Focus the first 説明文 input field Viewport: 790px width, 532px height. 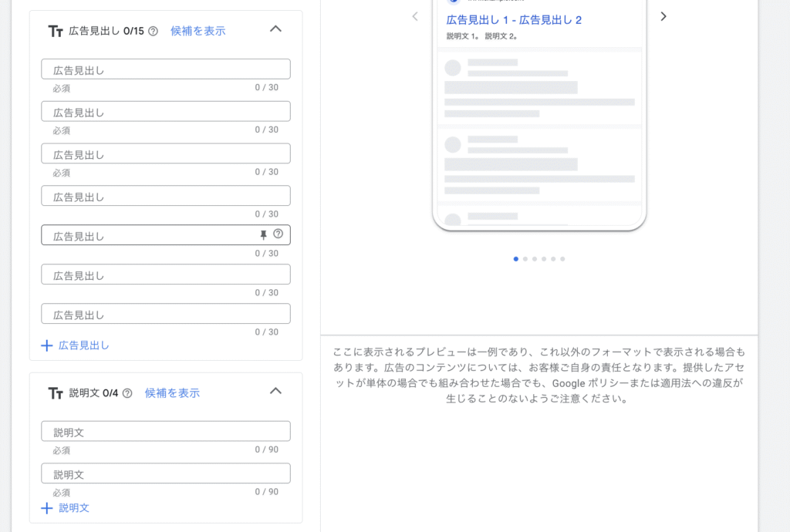point(165,432)
